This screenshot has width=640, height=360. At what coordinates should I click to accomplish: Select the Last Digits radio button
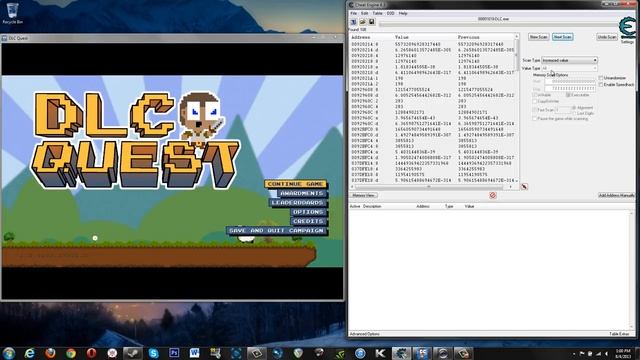coord(574,113)
